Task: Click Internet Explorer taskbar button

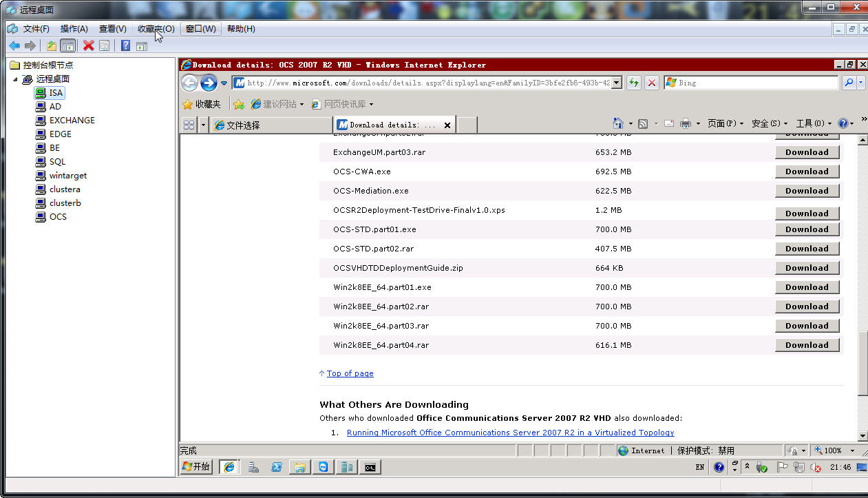Action: [229, 467]
